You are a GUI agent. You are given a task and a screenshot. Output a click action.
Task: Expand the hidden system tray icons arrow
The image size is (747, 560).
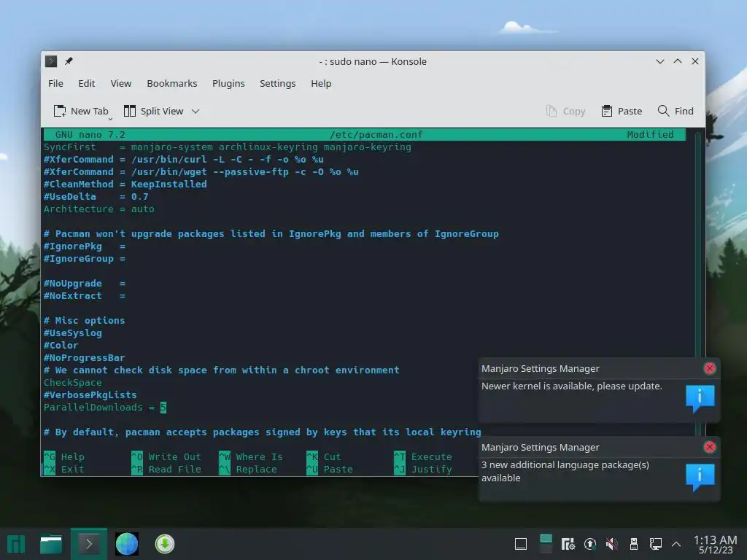tap(676, 544)
